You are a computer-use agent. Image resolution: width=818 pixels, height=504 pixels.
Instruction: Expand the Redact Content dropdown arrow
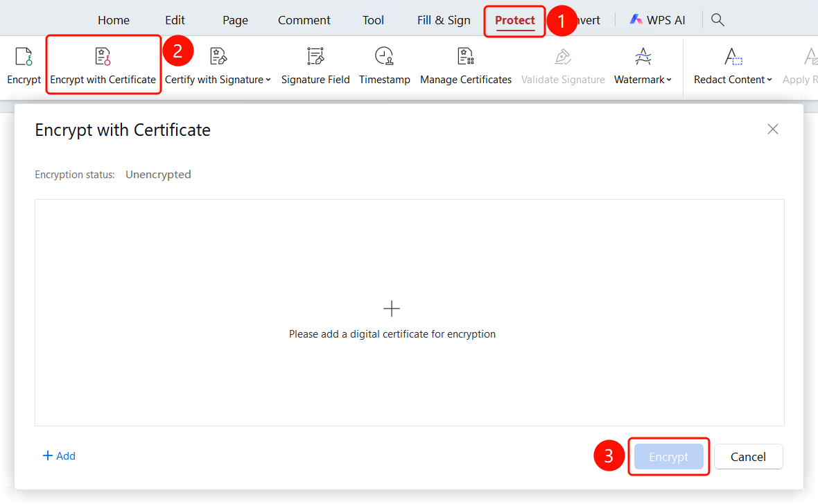click(x=769, y=80)
